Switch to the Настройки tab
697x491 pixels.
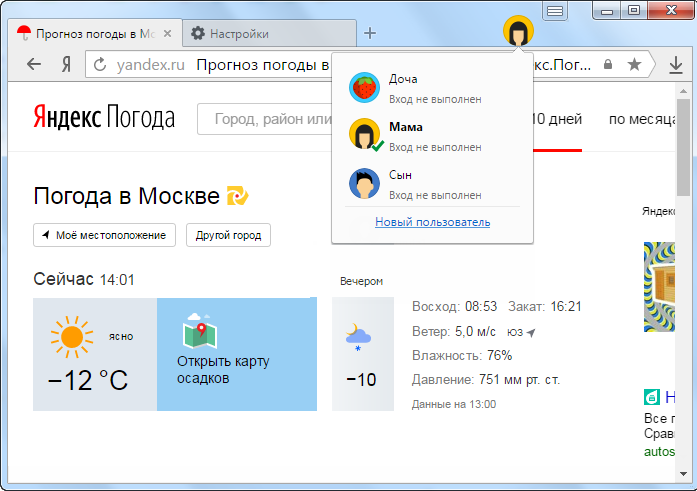tap(269, 33)
